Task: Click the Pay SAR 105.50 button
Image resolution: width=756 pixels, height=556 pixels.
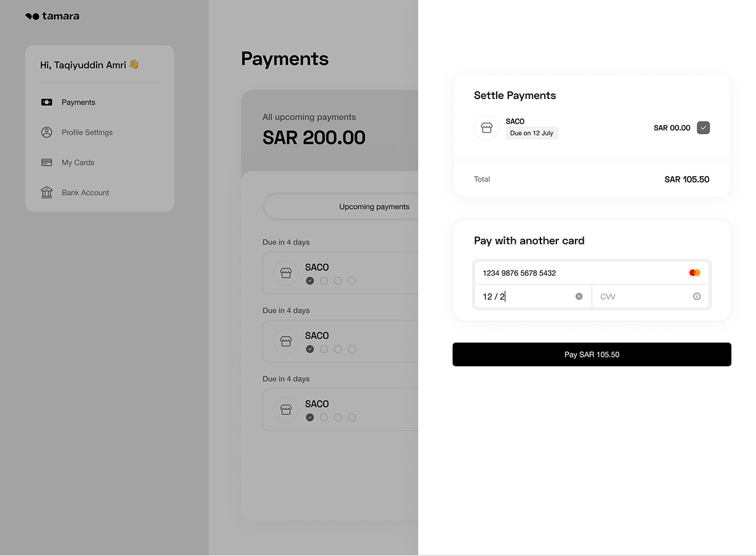Action: [591, 355]
